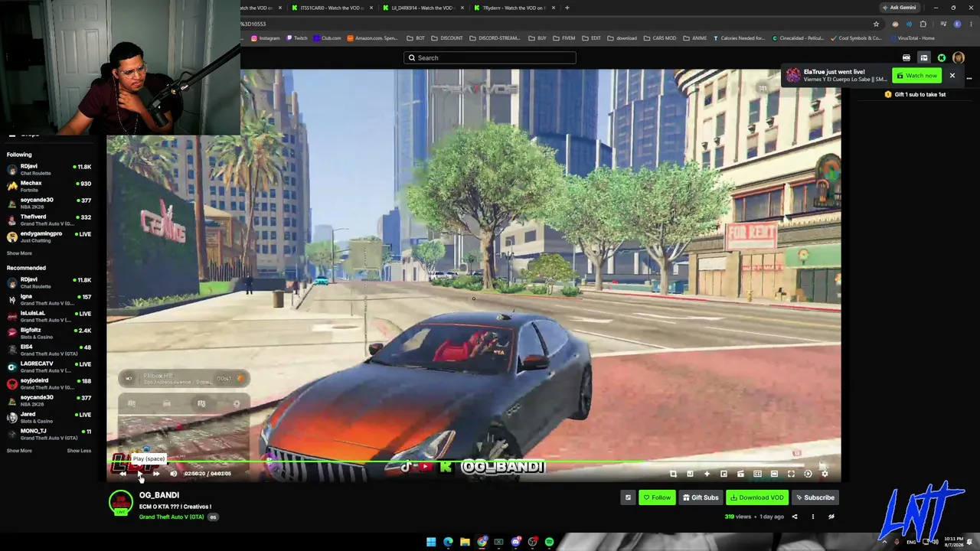Click the soyjodeird channel in Recommended
This screenshot has width=980, height=551.
click(x=49, y=383)
